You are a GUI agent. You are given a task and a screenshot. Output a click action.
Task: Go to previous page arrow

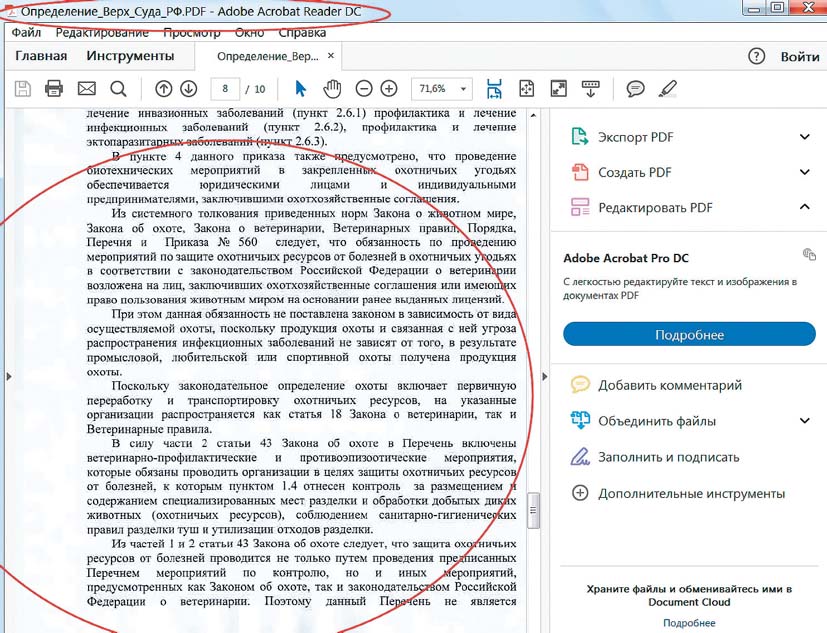pos(164,89)
